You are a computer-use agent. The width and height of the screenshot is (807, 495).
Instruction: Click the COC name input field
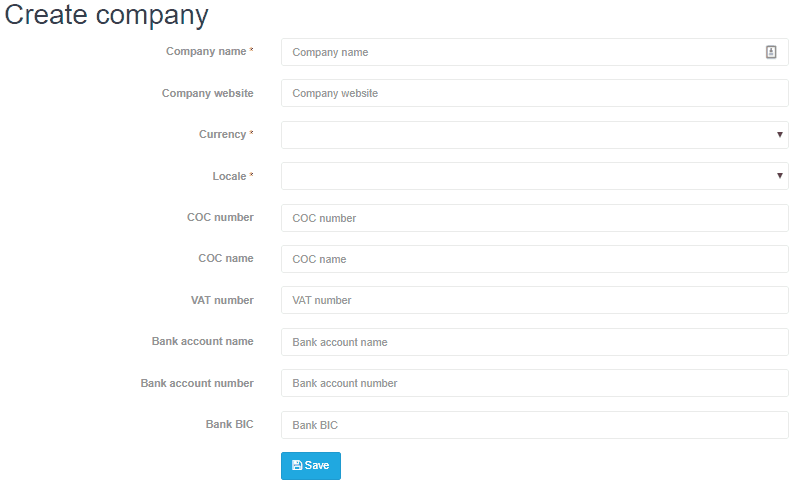[x=534, y=259]
